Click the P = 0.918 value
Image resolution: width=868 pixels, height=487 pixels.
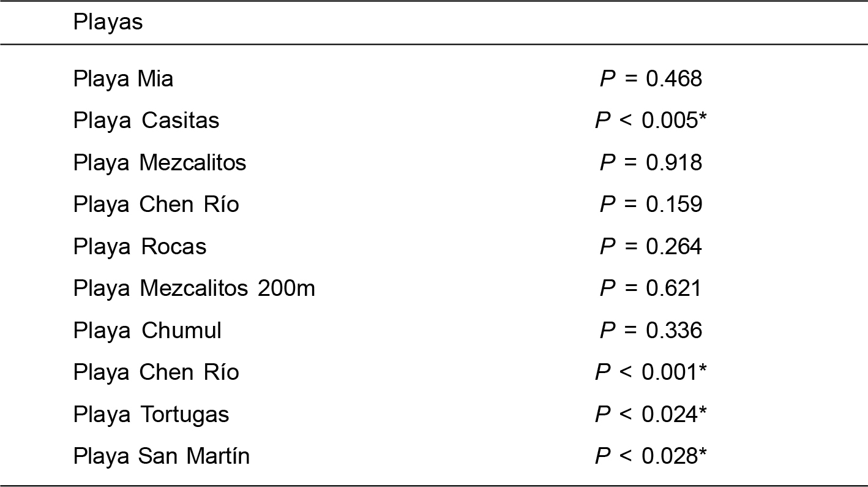651,163
